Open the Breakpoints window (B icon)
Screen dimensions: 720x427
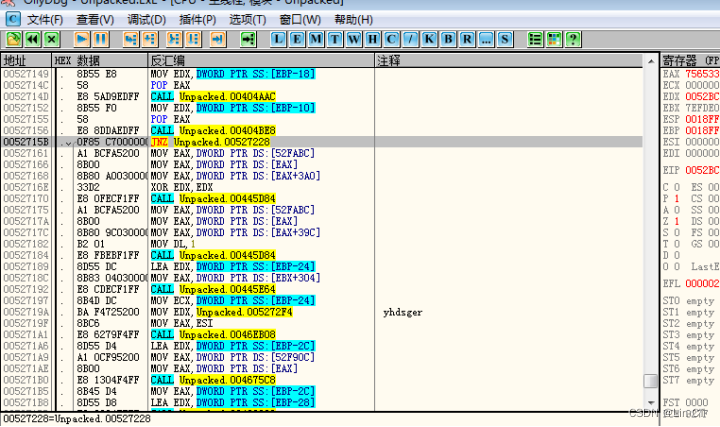[x=448, y=39]
